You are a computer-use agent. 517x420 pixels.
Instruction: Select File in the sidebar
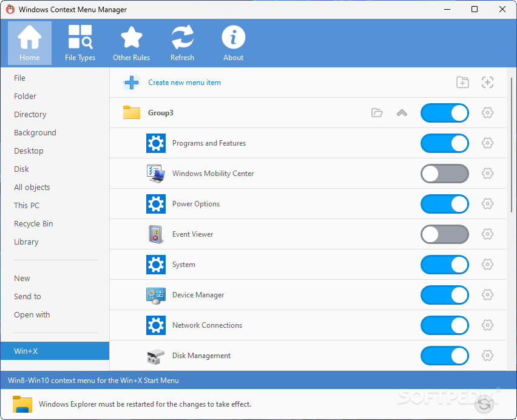pos(55,78)
